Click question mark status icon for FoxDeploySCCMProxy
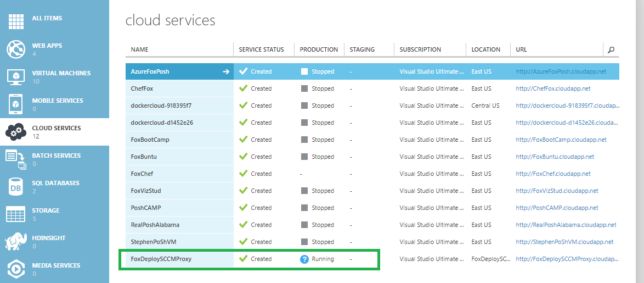The width and height of the screenshot is (644, 283). (x=304, y=259)
